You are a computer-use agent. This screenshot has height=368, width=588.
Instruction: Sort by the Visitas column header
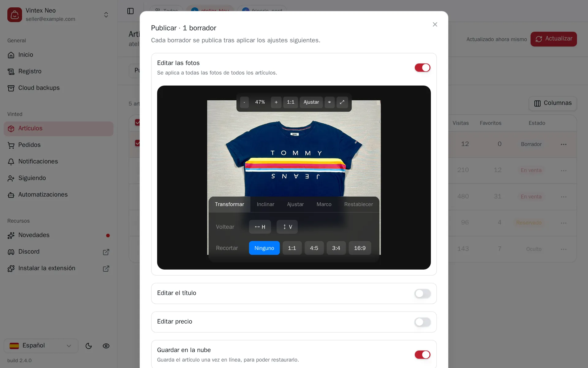click(x=461, y=123)
